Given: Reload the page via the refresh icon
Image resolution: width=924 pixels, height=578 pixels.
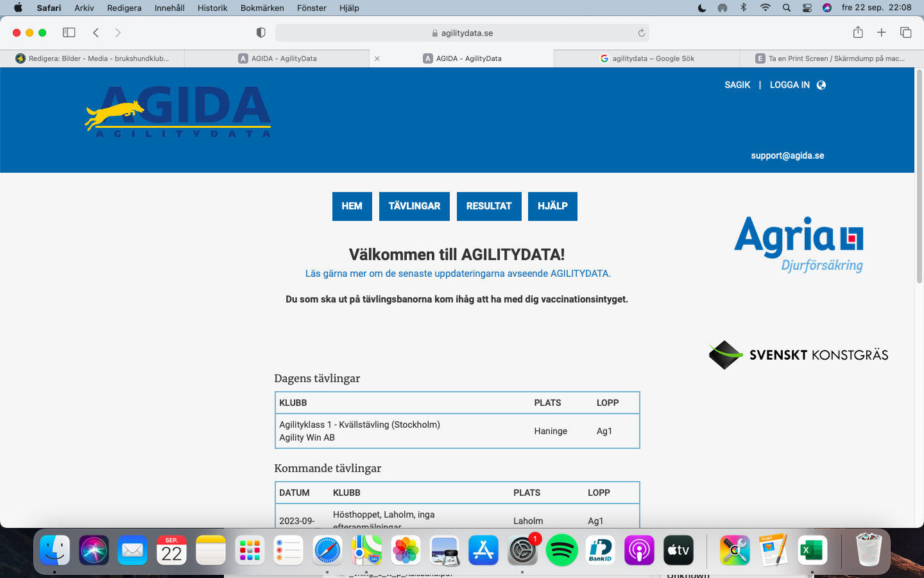Looking at the screenshot, I should point(641,33).
